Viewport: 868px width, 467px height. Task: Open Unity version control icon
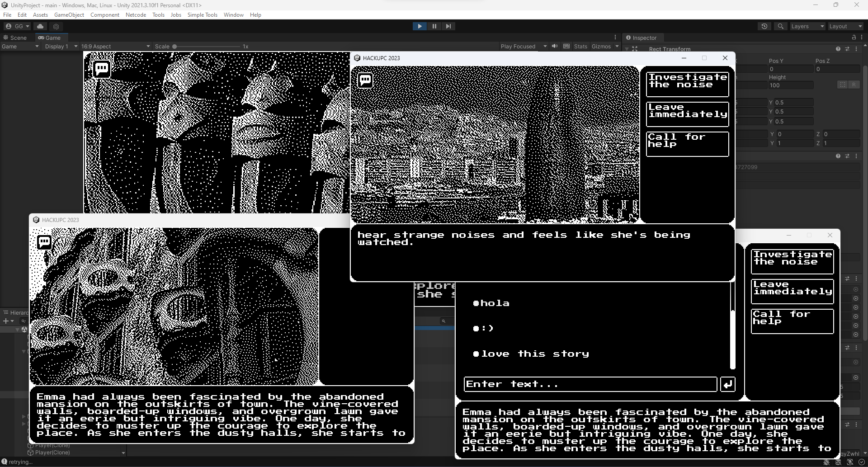coord(56,26)
